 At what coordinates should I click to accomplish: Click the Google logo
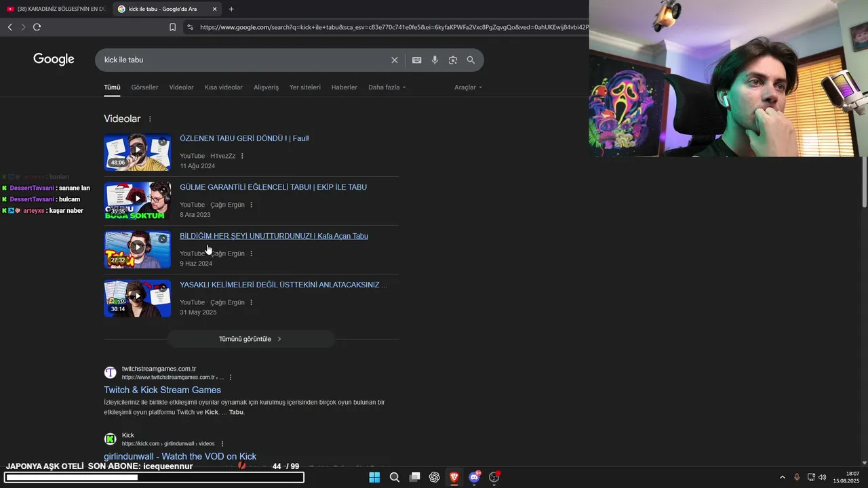[x=54, y=60]
